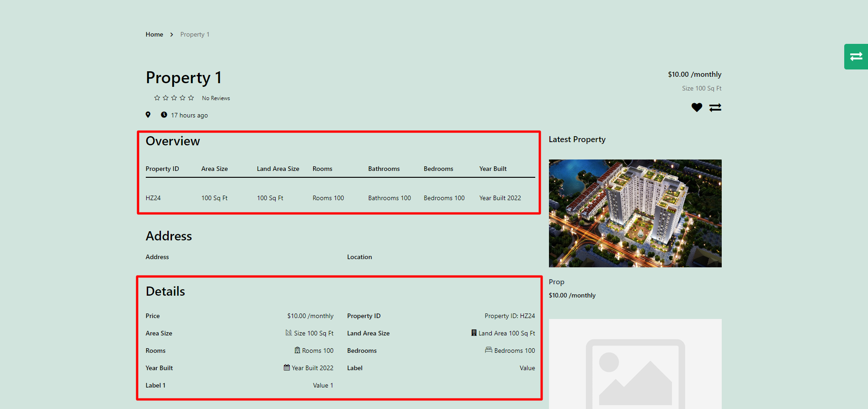Click the building icon beside Land Area 100 Sq Ft
This screenshot has height=409, width=868.
tap(474, 333)
